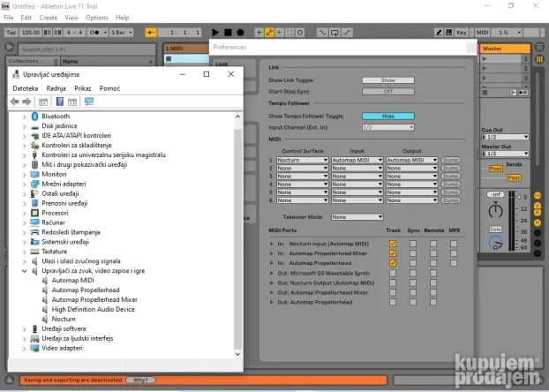Viewport: 549px width, 392px height.
Task: Enable the Draw Mode pencil icon
Action: click(x=439, y=33)
